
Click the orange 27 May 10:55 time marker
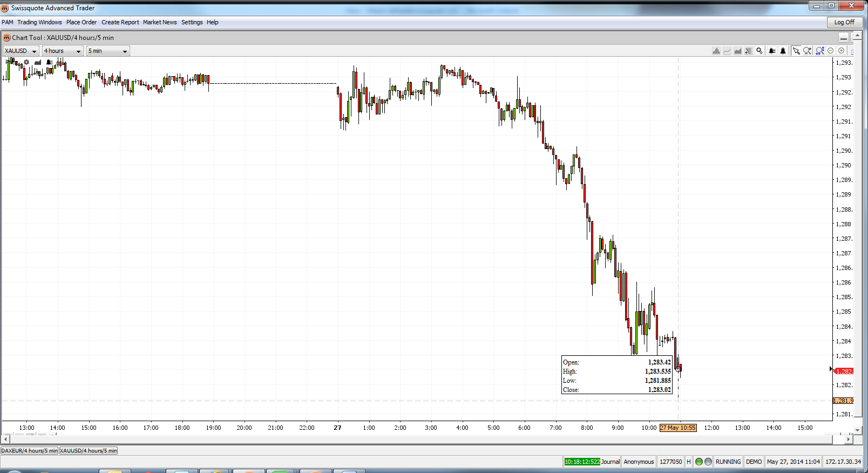pyautogui.click(x=678, y=428)
